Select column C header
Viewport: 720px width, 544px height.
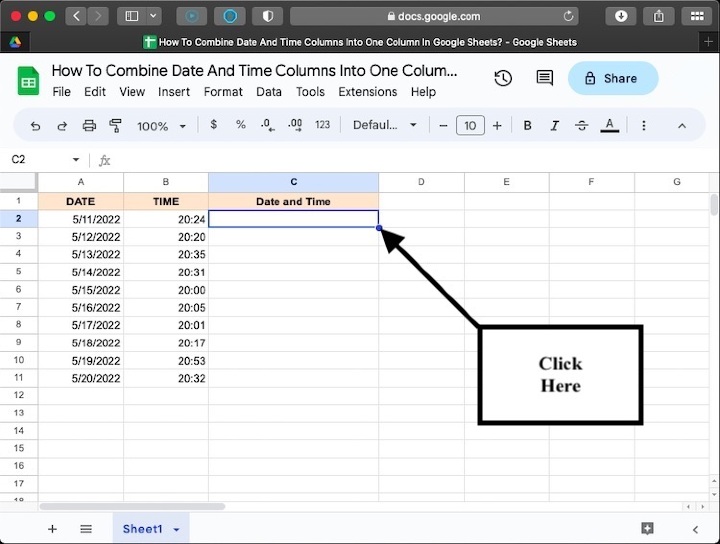(293, 182)
